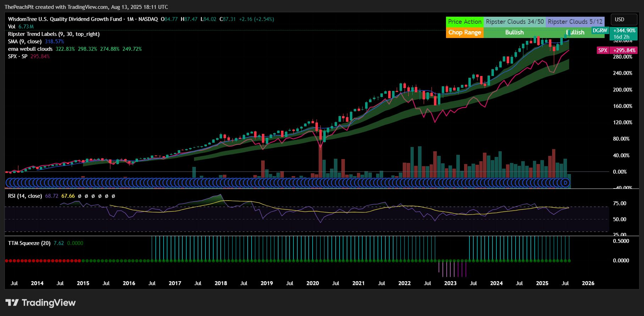
Task: Click the Vol indicator label
Action: (12, 27)
